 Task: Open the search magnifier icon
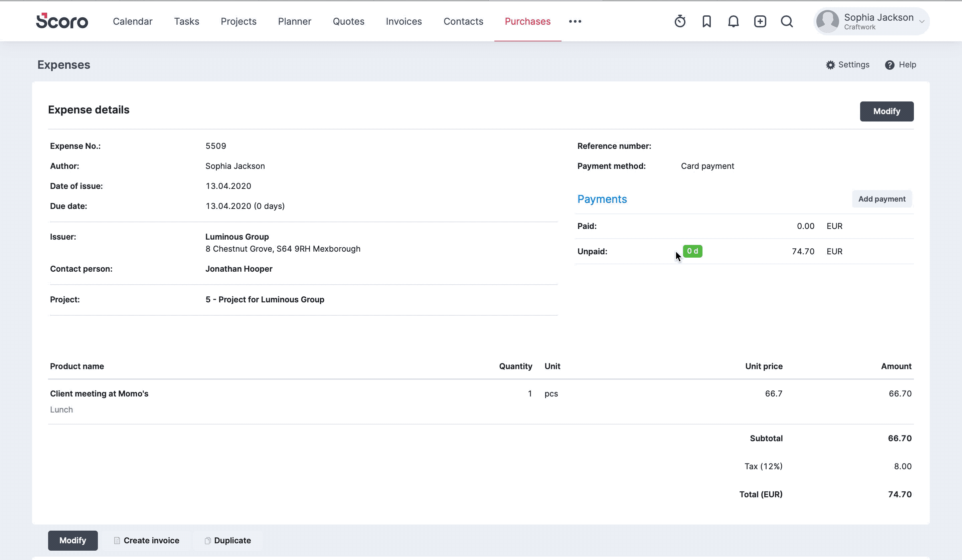tap(787, 21)
